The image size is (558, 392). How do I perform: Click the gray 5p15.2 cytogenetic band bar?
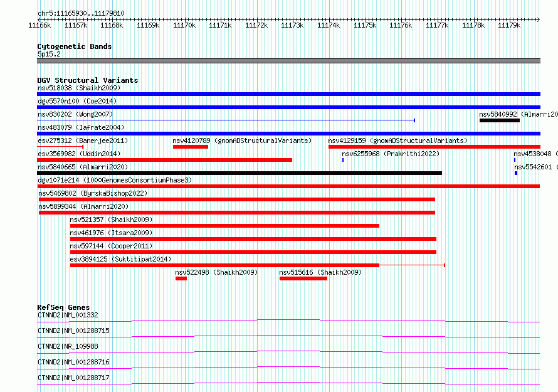(x=288, y=61)
